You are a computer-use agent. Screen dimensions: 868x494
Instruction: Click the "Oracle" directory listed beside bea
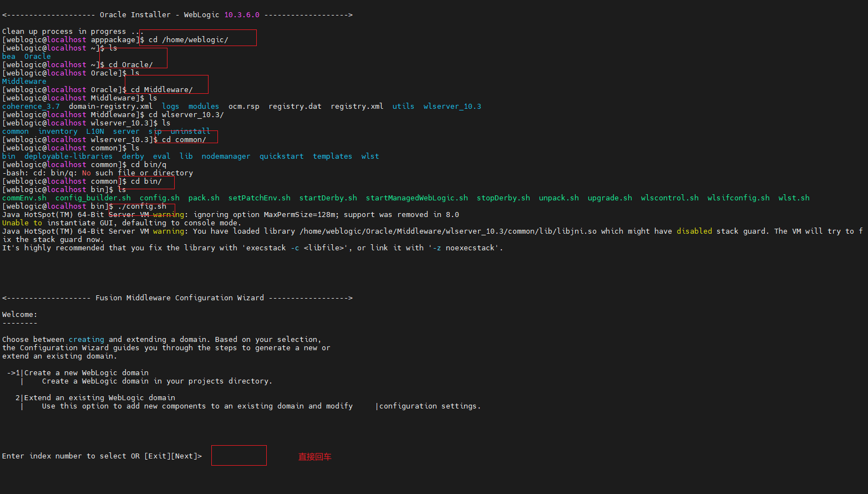point(38,57)
